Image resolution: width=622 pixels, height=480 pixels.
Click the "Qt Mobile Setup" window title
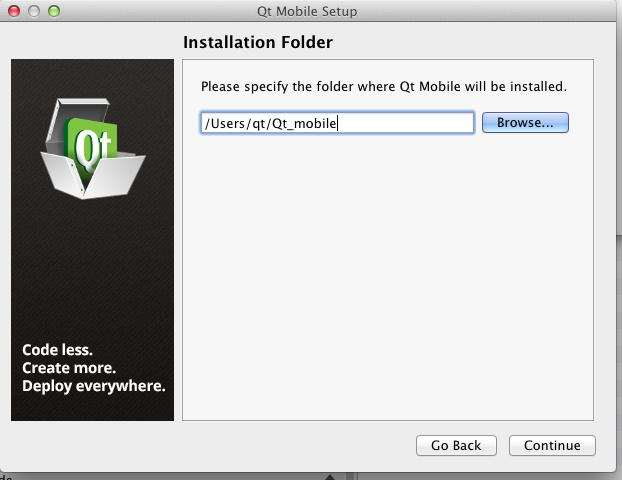312,11
